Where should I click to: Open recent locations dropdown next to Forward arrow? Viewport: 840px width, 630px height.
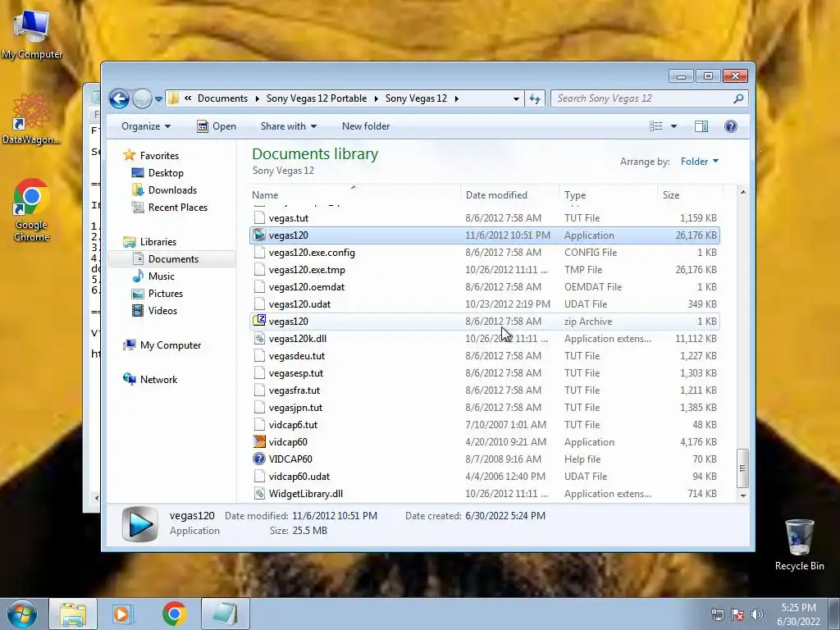[x=158, y=99]
